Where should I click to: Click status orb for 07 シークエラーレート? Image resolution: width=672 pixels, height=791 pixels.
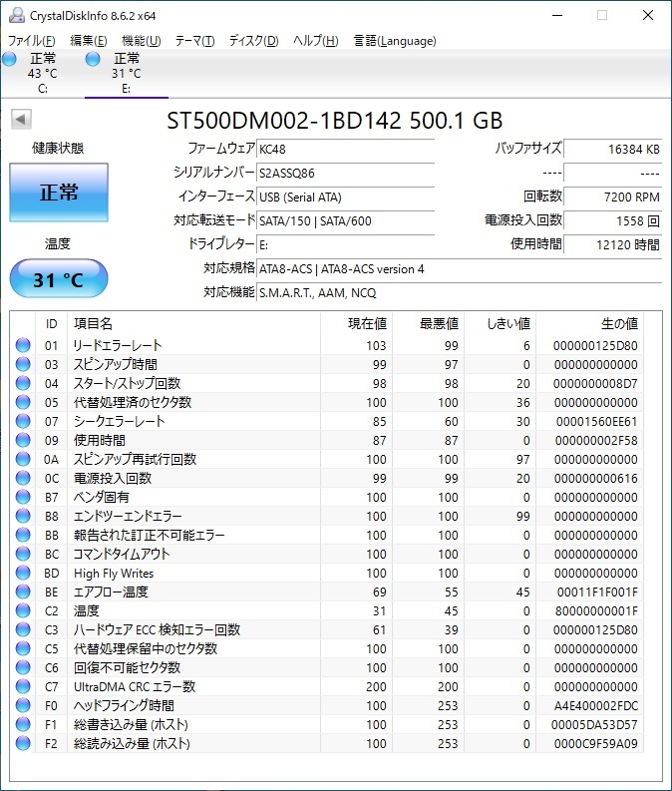[x=23, y=421]
